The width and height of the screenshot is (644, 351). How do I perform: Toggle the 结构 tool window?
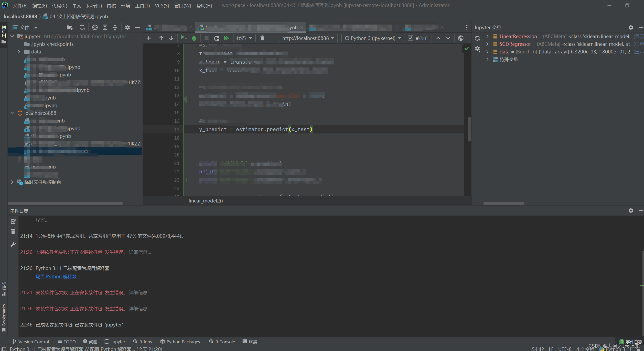(x=4, y=288)
